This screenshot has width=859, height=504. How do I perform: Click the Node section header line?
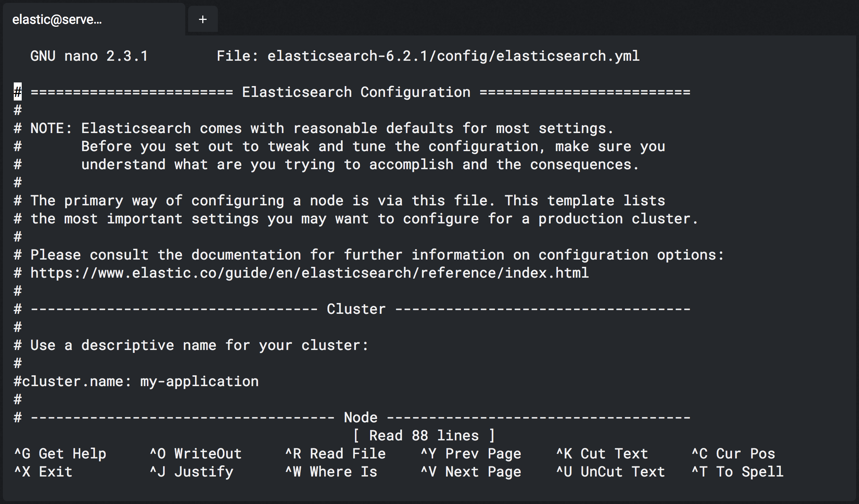tap(352, 418)
